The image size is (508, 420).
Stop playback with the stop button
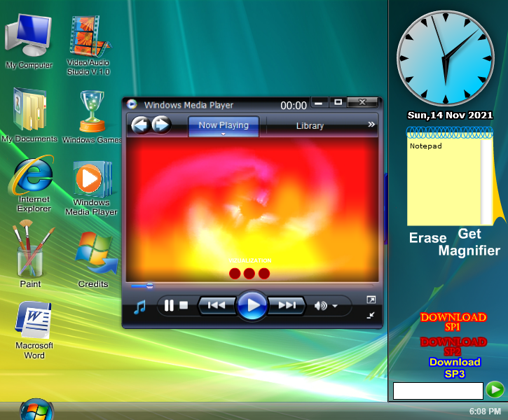click(184, 305)
